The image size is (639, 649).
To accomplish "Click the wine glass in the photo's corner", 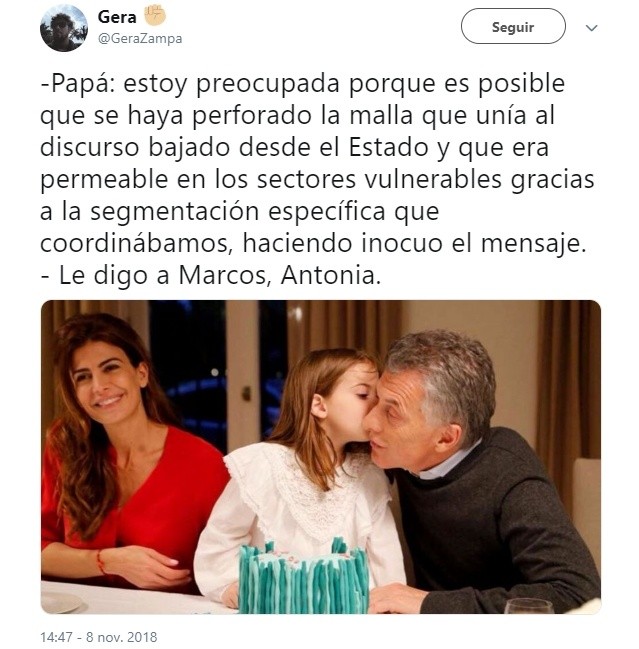I will tap(528, 606).
